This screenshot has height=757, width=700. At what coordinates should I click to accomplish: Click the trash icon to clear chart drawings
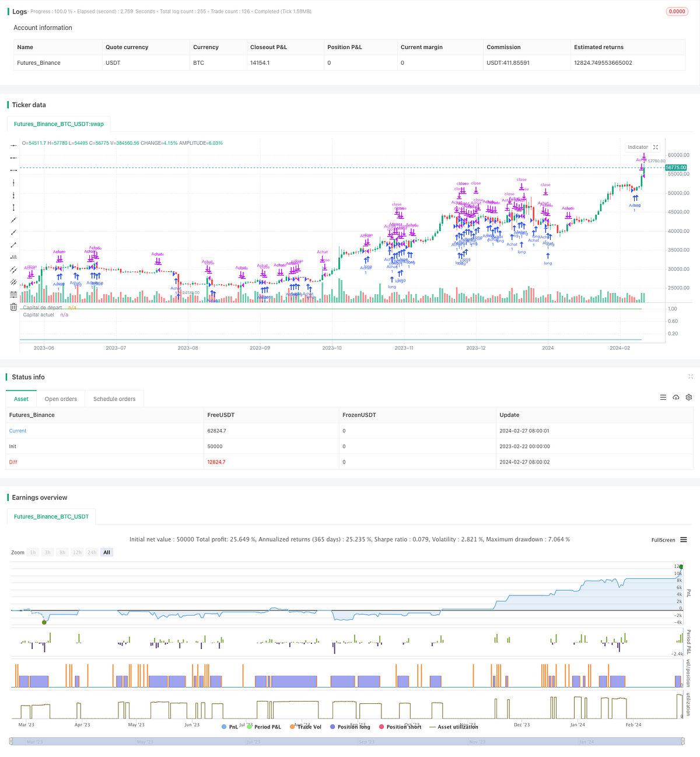[x=13, y=307]
